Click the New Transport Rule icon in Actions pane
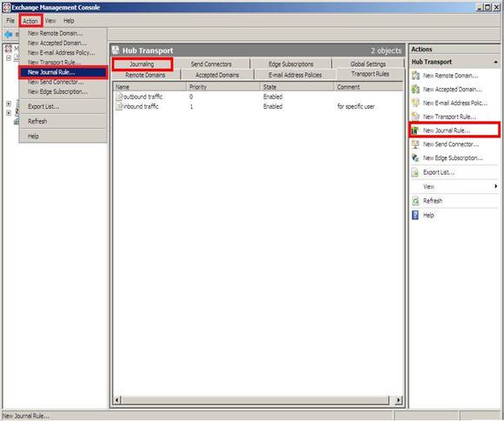Screen dimensions: 504x421 pos(415,117)
